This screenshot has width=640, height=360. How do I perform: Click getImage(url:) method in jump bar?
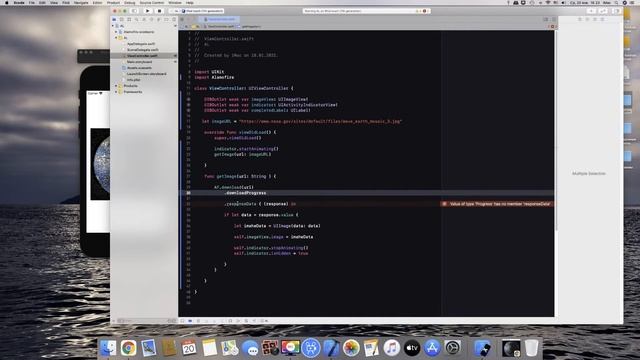(x=251, y=27)
